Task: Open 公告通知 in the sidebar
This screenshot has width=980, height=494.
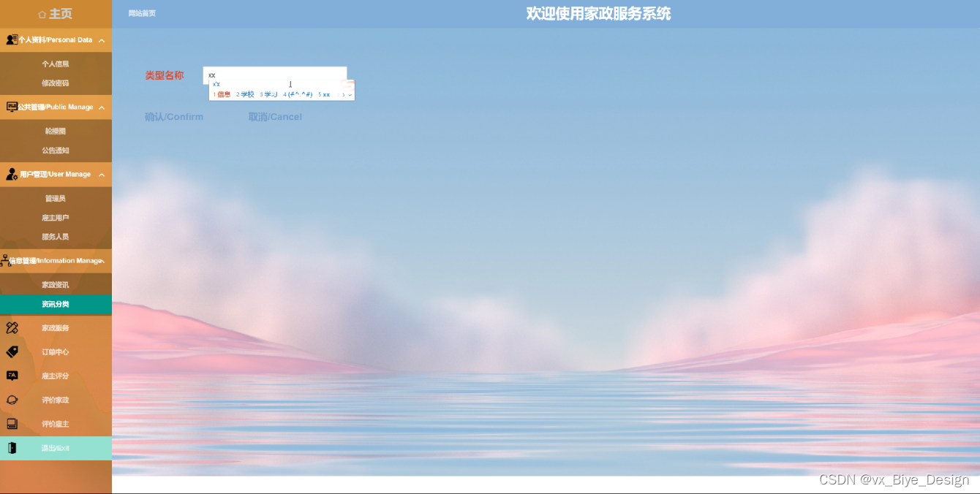Action: coord(56,151)
